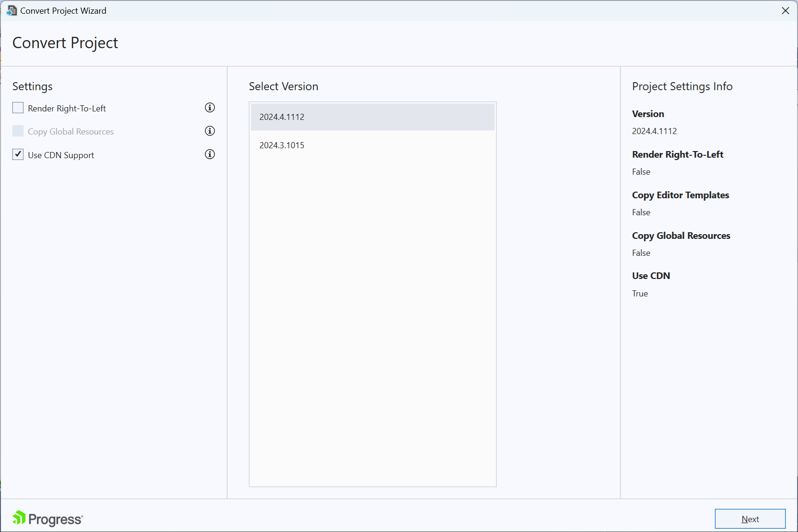Screen dimensions: 798x532
Task: Click the Convert Project Wizard title bar icon
Action: (x=11, y=10)
